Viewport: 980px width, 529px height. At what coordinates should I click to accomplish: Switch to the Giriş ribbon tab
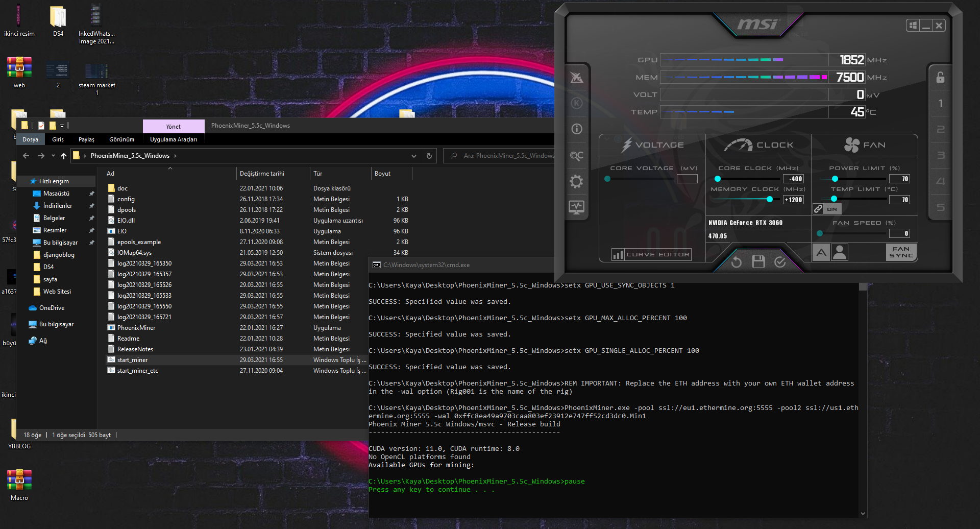pyautogui.click(x=58, y=139)
